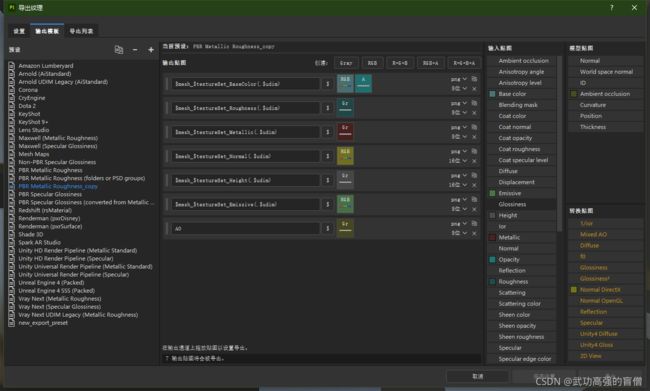Click the AO file name field

[x=245, y=228]
